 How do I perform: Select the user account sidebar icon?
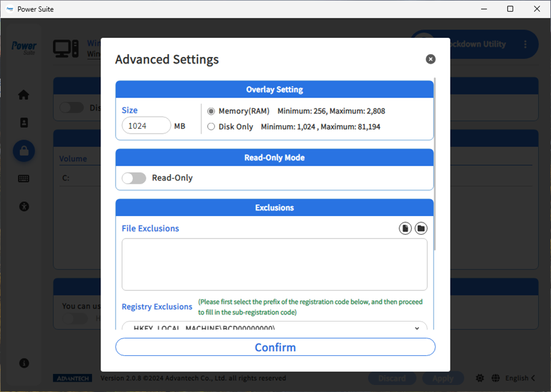pos(23,122)
